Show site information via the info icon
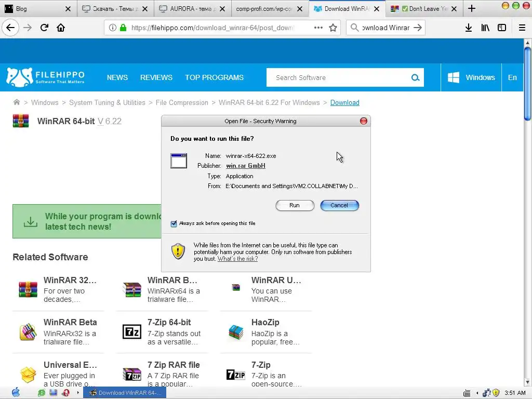This screenshot has width=532, height=399. [113, 28]
